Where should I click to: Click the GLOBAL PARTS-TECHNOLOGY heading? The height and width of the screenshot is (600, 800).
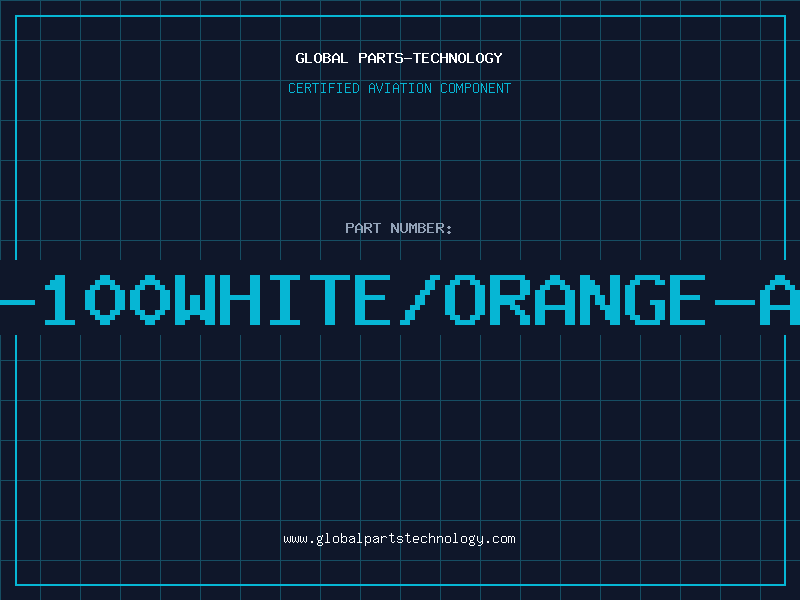pyautogui.click(x=399, y=58)
